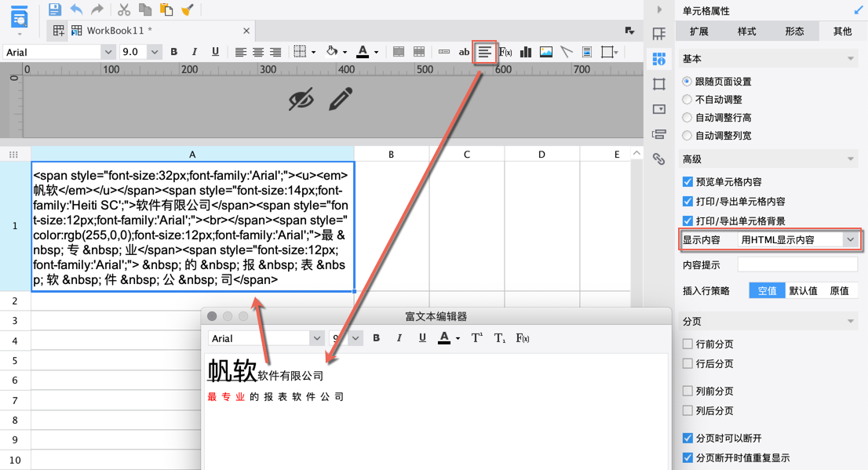Uncheck 打印/导出单元格内容 checkbox

click(687, 201)
